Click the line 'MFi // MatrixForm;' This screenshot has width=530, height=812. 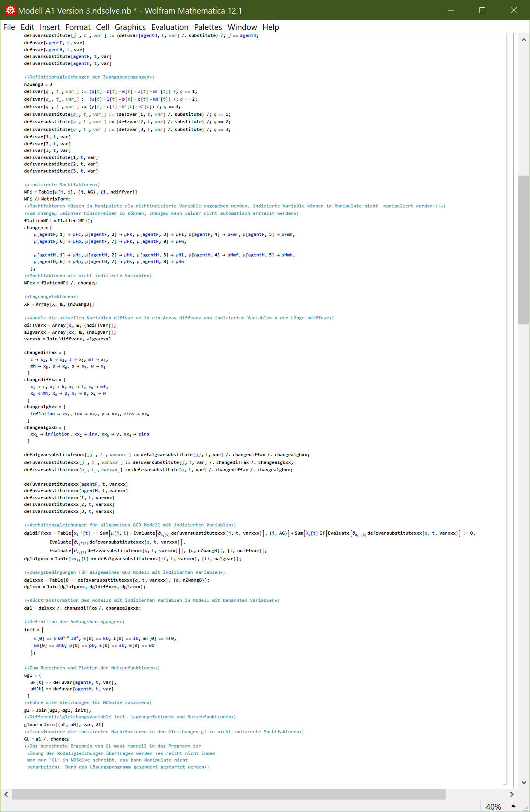[47, 199]
